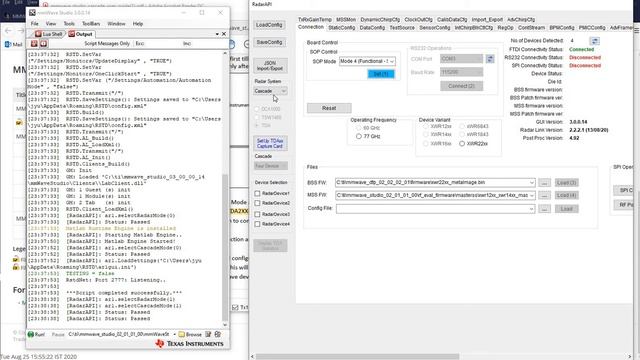Screen dimensions: 640x360
Task: Expand the Config File dropdown
Action: point(531,209)
